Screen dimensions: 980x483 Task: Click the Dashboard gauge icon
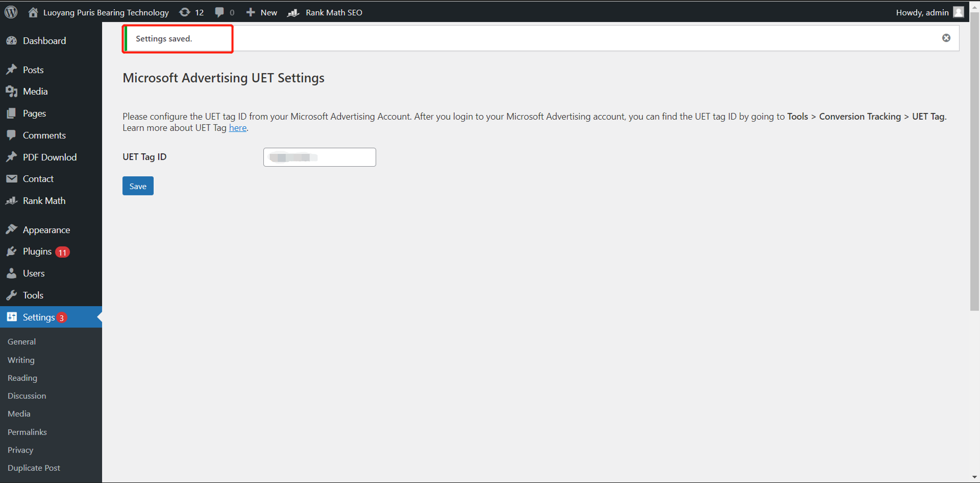click(x=11, y=40)
